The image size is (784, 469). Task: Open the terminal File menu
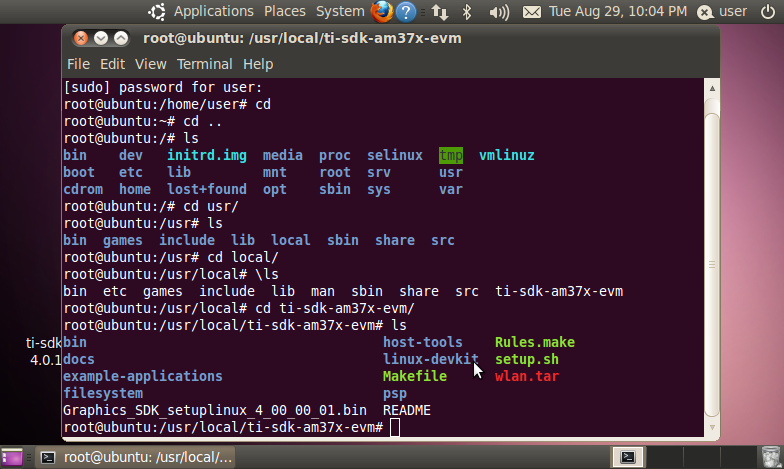point(78,64)
